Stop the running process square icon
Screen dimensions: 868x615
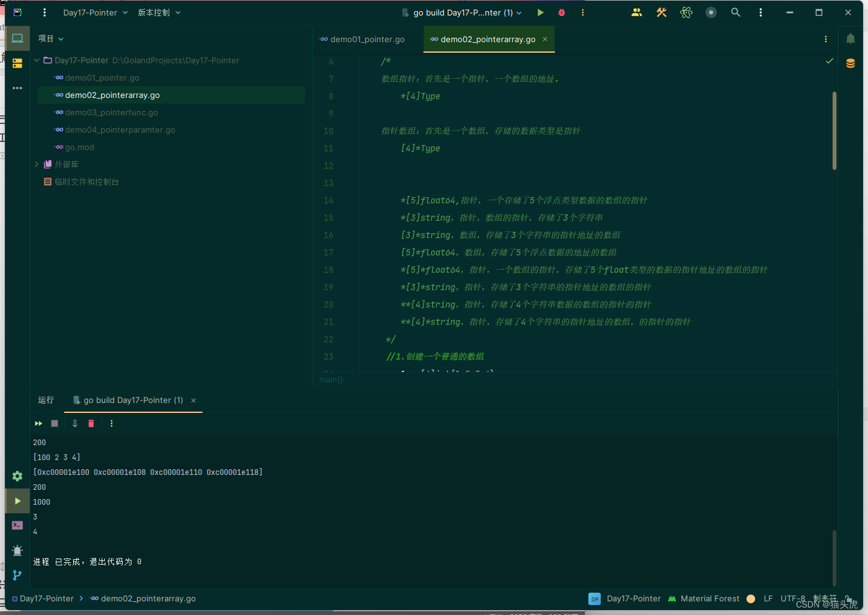(x=55, y=423)
